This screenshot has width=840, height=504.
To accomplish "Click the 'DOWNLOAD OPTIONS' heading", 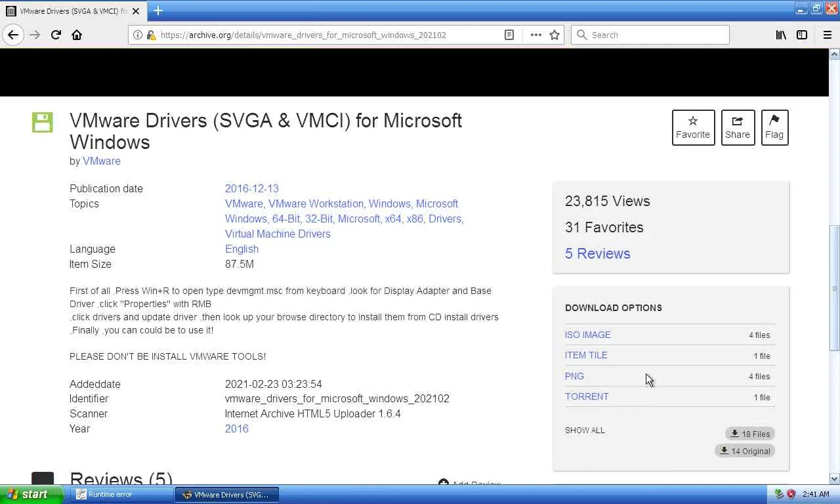I will pyautogui.click(x=614, y=308).
